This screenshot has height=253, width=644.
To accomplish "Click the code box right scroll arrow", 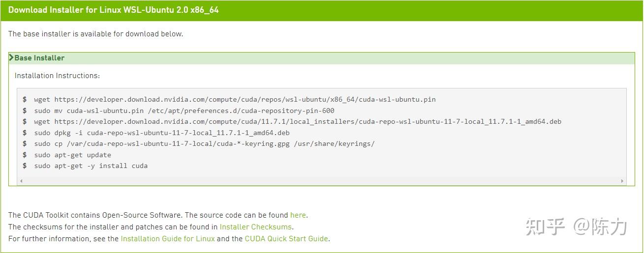I will pyautogui.click(x=622, y=181).
